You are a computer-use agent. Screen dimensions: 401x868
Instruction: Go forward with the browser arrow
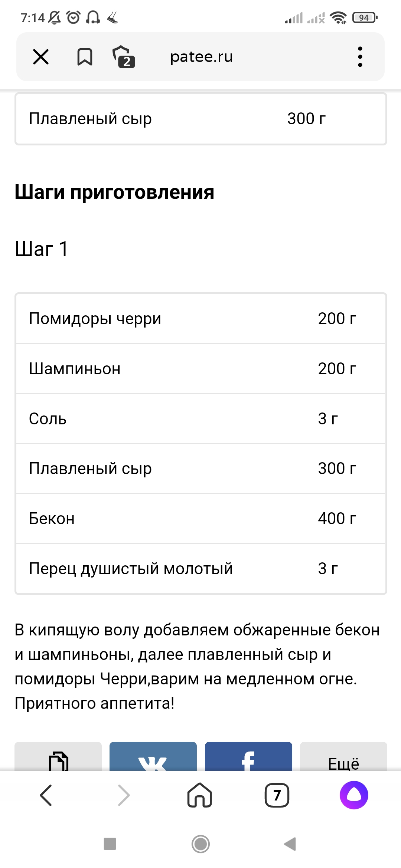coord(123,795)
